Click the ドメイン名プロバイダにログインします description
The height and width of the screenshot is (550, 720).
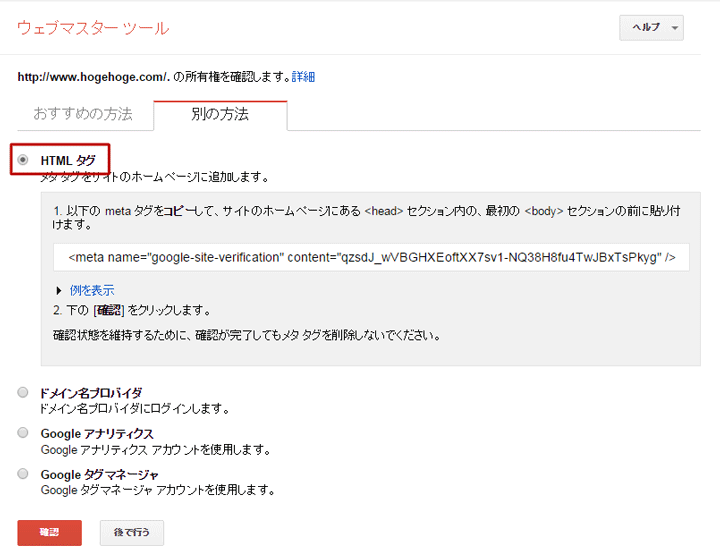[135, 409]
